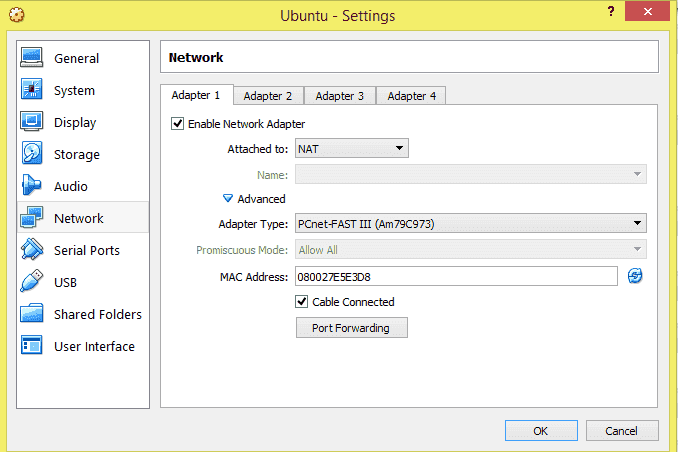Open the Adapter Type PCnet-FAST III dropdown
Viewport: 678px width, 452px height.
point(470,224)
